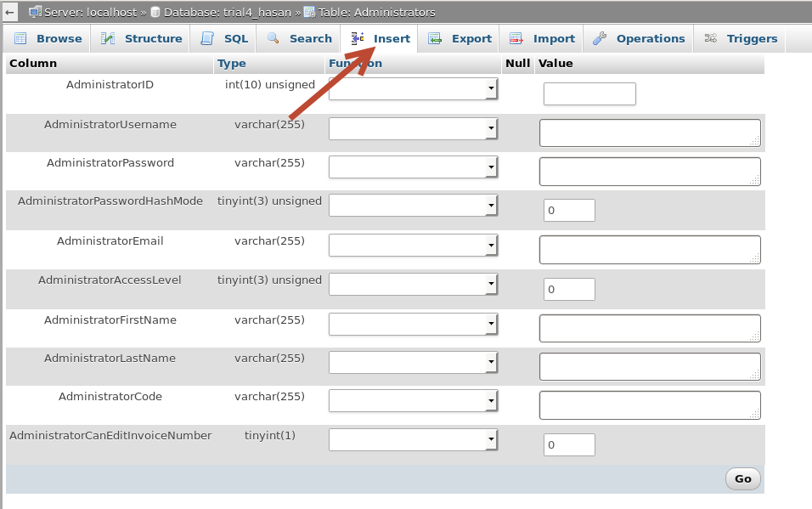Click the Triggers tab icon
Viewport: 812px width, 509px height.
711,39
